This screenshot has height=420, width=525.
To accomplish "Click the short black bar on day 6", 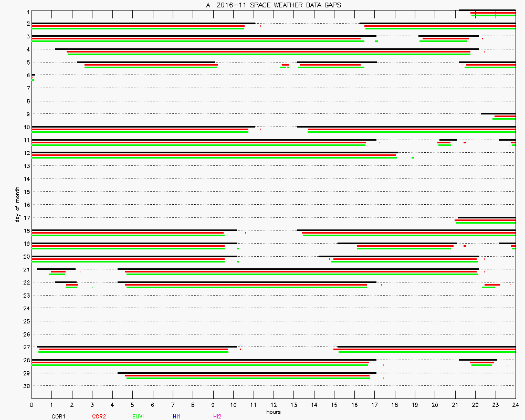I will (x=33, y=75).
